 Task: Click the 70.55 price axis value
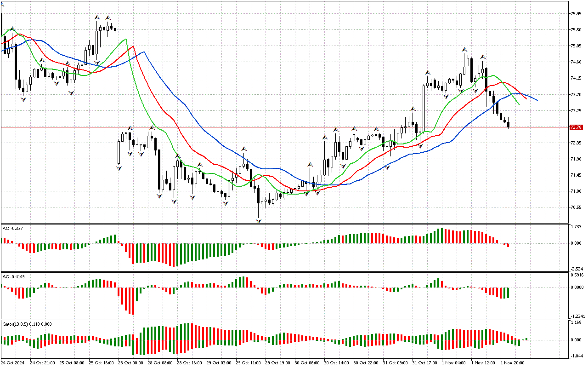[x=576, y=207]
